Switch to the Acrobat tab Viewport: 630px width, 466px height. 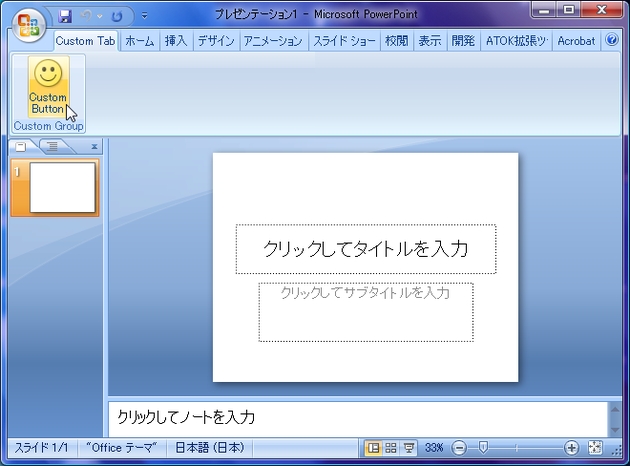tap(576, 41)
